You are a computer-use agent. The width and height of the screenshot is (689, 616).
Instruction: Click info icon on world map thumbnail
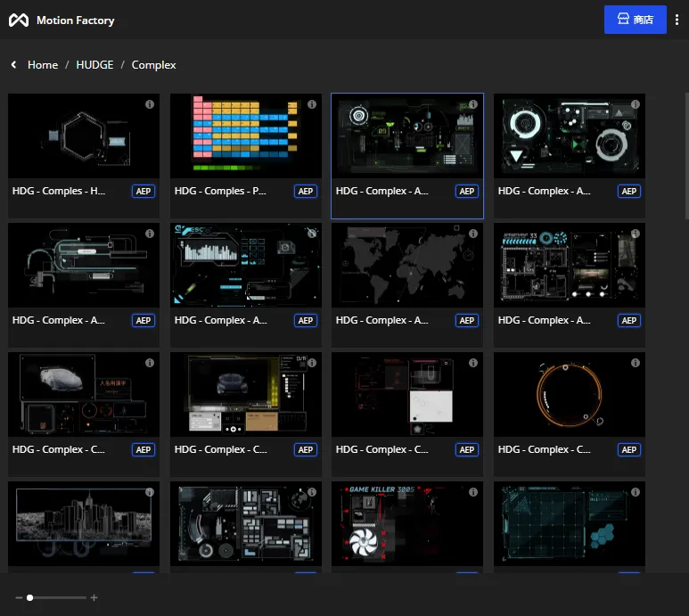(473, 234)
